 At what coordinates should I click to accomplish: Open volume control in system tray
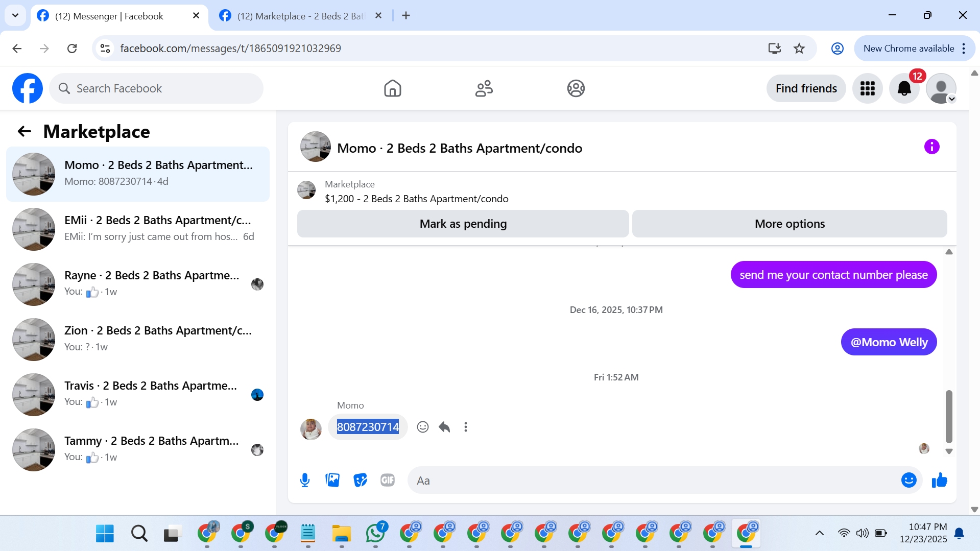(x=862, y=534)
